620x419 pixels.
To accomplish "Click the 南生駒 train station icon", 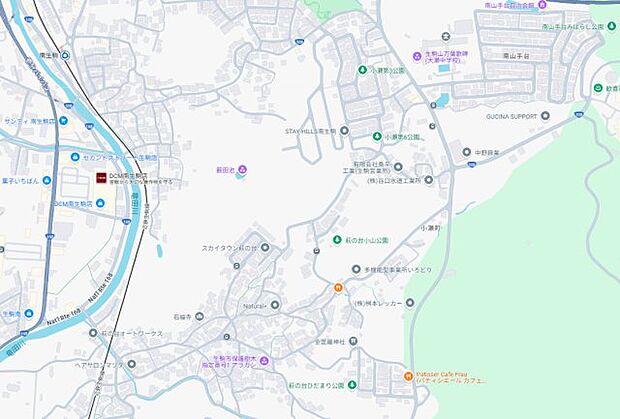I will (x=65, y=56).
